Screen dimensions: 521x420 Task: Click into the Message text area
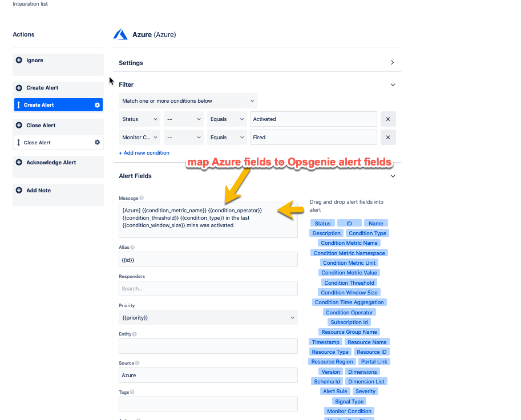208,220
